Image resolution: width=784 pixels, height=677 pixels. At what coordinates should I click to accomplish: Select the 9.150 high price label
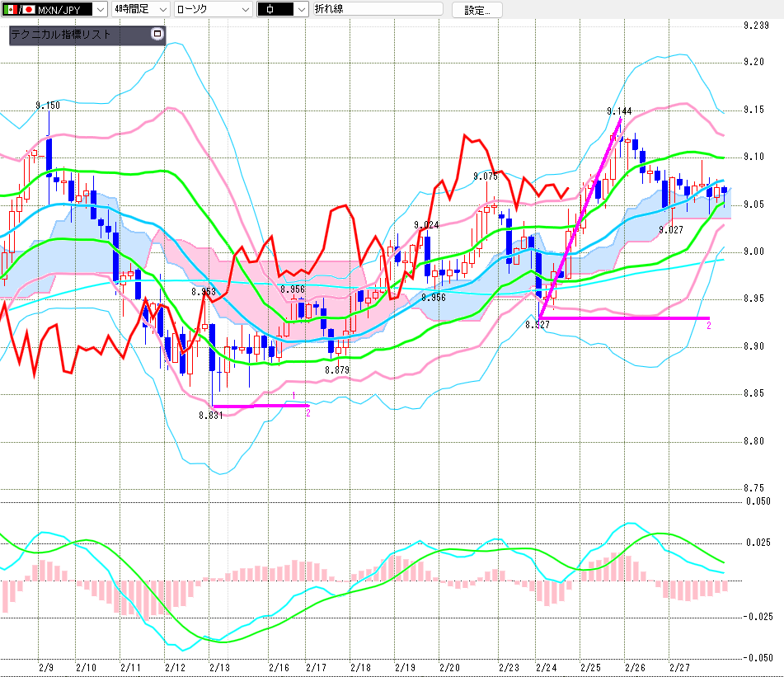[47, 106]
